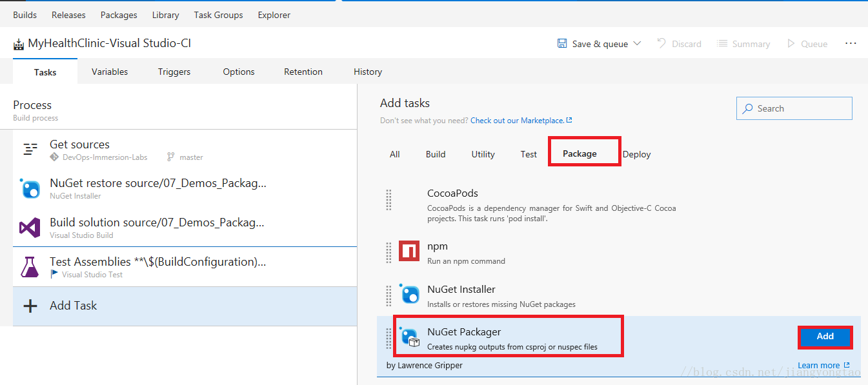This screenshot has width=868, height=385.
Task: Switch to the Variables tab
Action: [x=110, y=72]
